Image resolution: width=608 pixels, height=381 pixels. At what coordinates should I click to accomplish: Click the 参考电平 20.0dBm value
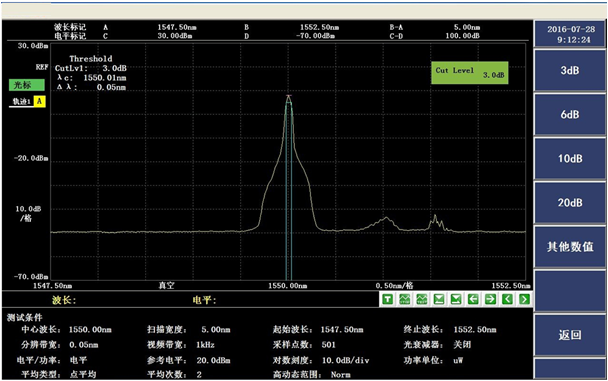point(213,360)
